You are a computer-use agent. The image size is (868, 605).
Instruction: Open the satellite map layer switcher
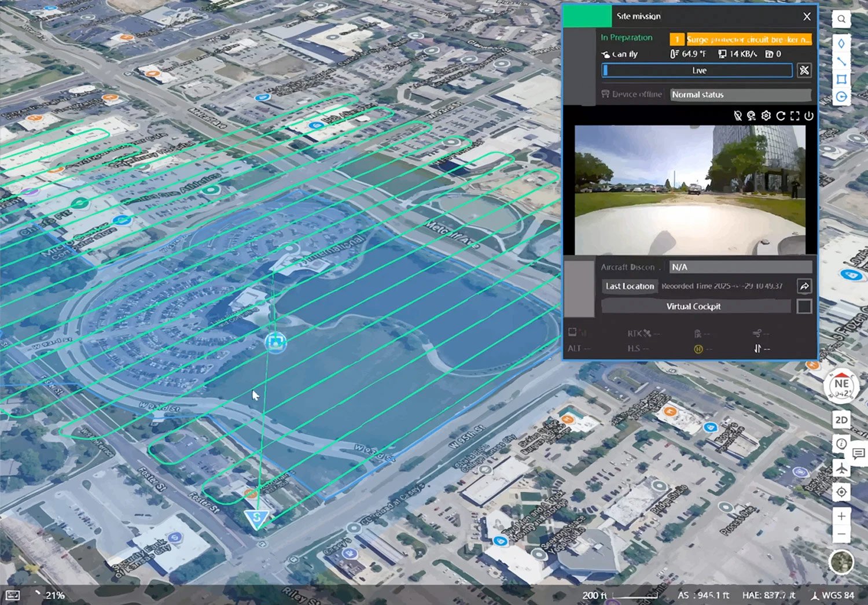tap(841, 562)
